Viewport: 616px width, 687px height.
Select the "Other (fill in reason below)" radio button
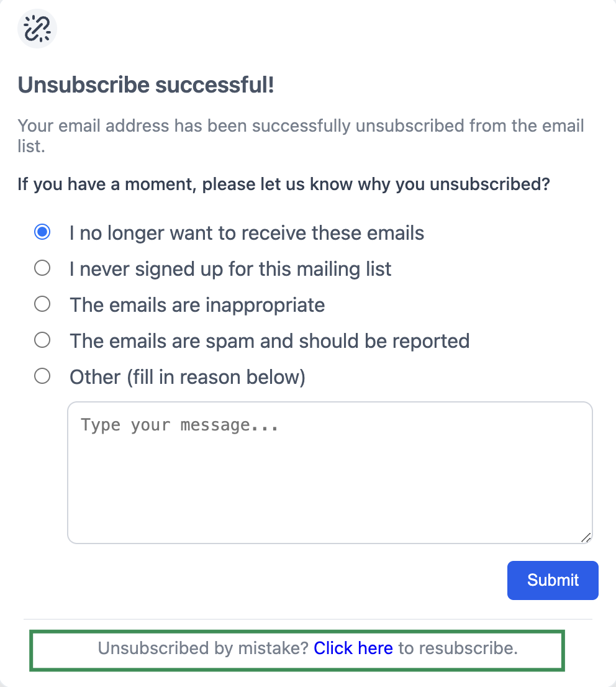(42, 376)
